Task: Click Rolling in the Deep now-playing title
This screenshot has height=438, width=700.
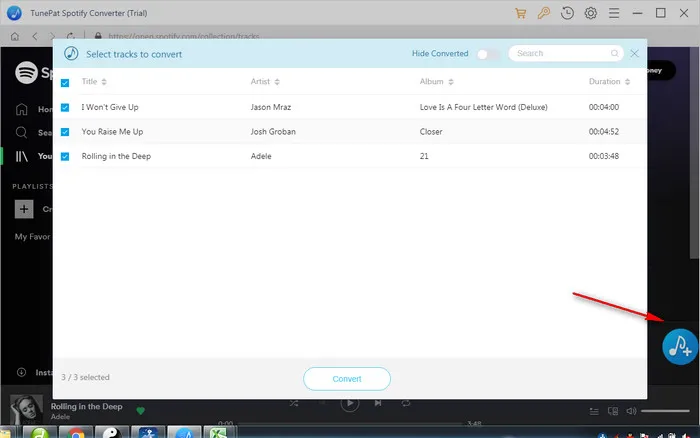Action: click(x=87, y=406)
